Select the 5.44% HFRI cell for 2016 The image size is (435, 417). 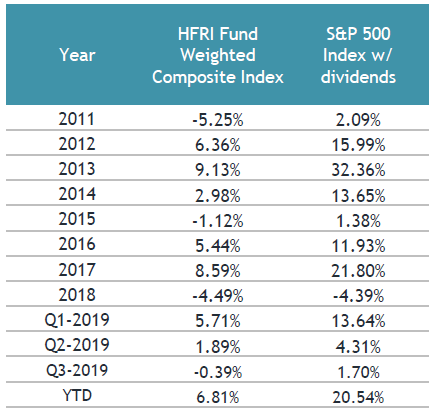coord(218,246)
